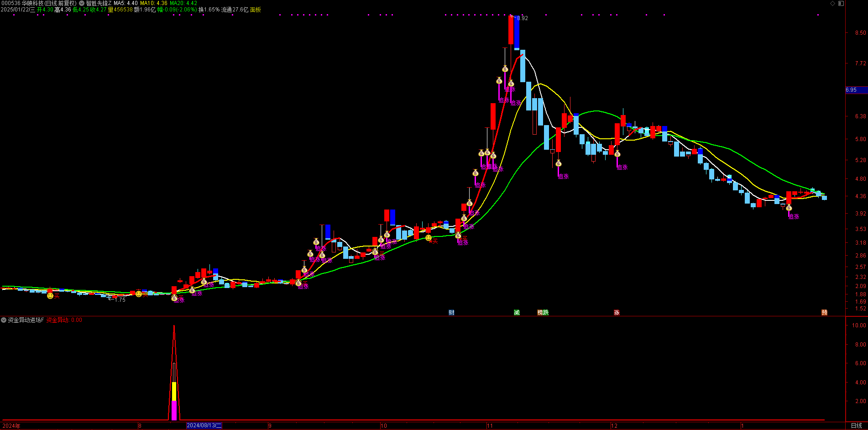Screen dimensions: 868x430
Task: Click the 12 month label on time axis
Action: click(614, 425)
